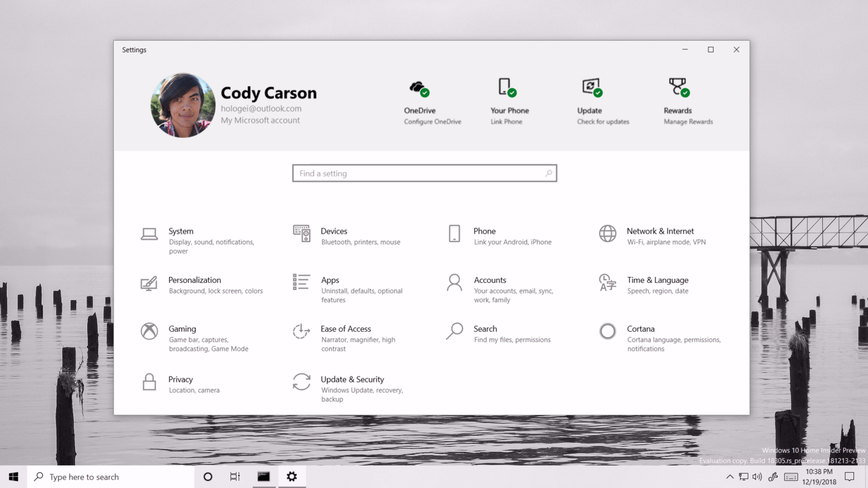This screenshot has width=868, height=488.
Task: Maximize the Settings window
Action: point(710,50)
